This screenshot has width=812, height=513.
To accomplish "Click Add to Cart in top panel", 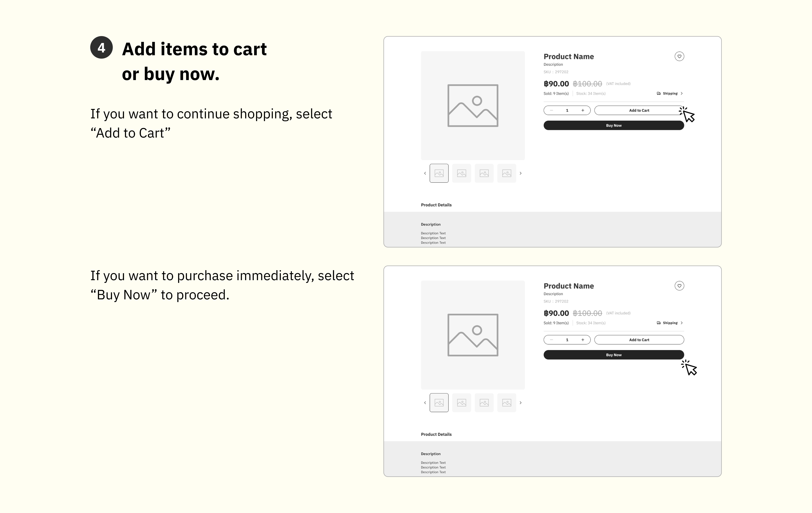I will [x=639, y=110].
